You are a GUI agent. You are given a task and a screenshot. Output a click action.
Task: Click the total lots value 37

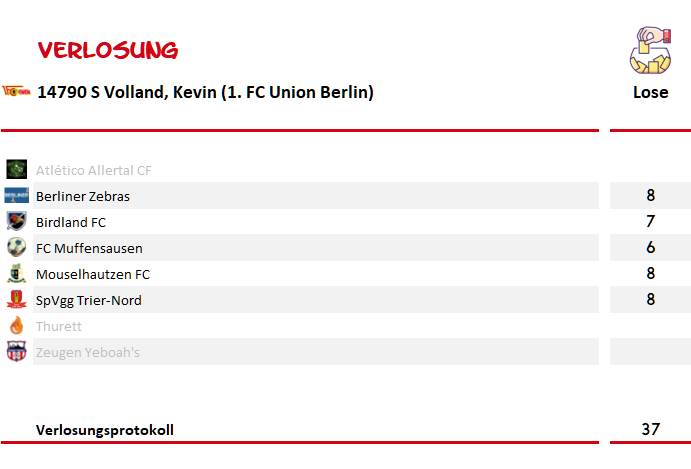coord(650,429)
